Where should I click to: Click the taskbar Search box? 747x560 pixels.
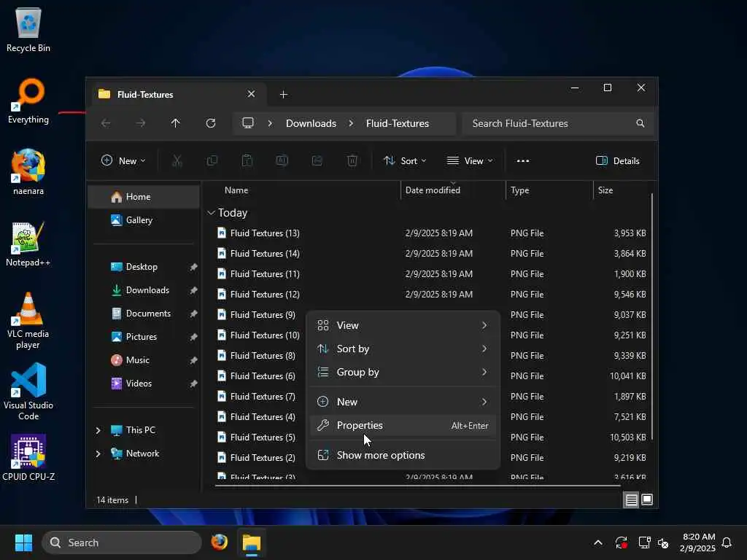(x=122, y=542)
